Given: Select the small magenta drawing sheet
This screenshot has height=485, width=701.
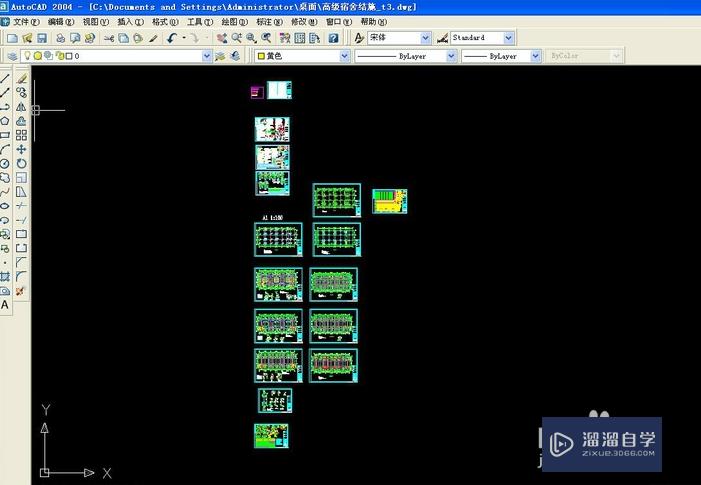Looking at the screenshot, I should [x=257, y=93].
